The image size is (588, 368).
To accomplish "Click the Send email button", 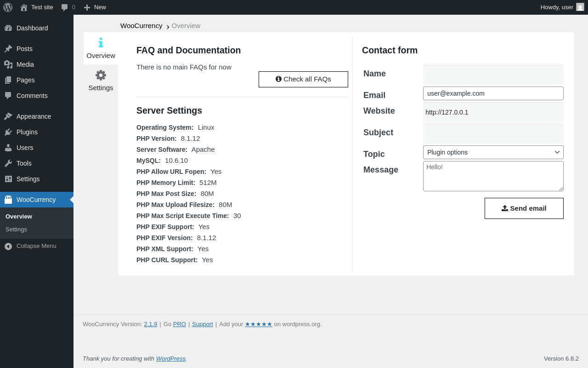I will [524, 208].
